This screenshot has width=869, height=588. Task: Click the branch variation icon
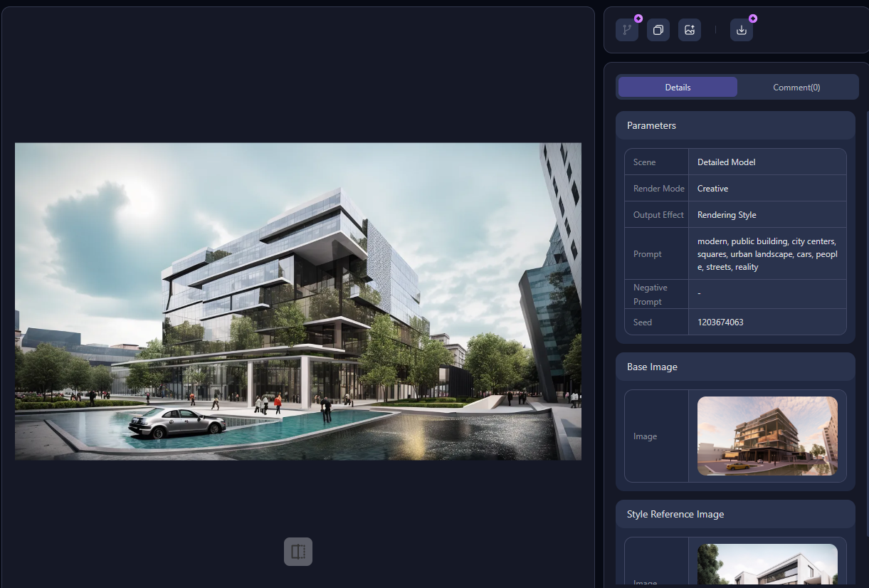pos(626,30)
